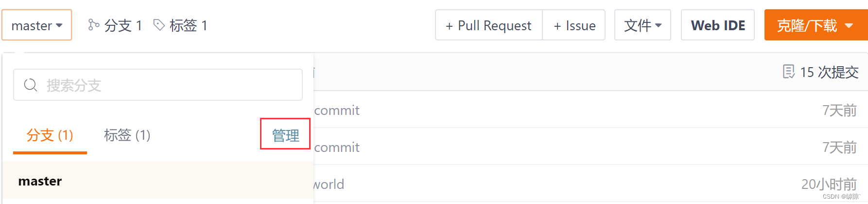Expand the 克隆/下载 dropdown
This screenshot has height=204, width=868.
point(815,25)
